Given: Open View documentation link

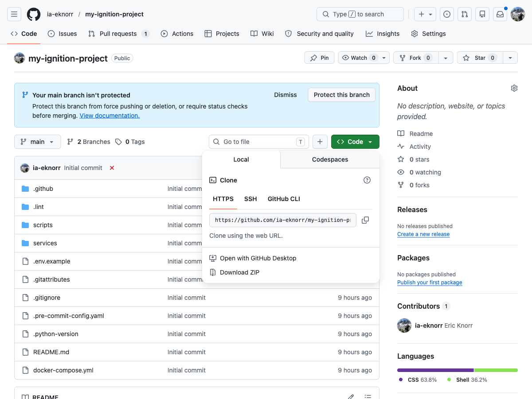Looking at the screenshot, I should point(110,116).
